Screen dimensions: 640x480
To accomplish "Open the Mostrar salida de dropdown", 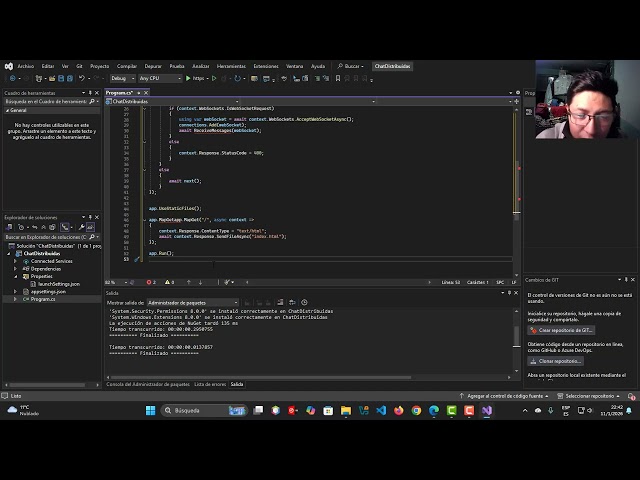I will 192,302.
